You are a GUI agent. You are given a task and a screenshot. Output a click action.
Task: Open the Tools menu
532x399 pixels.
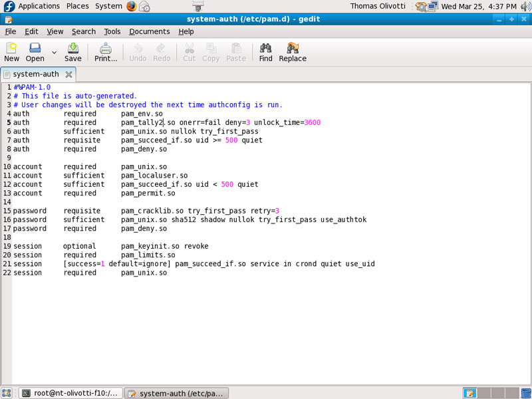pyautogui.click(x=112, y=31)
